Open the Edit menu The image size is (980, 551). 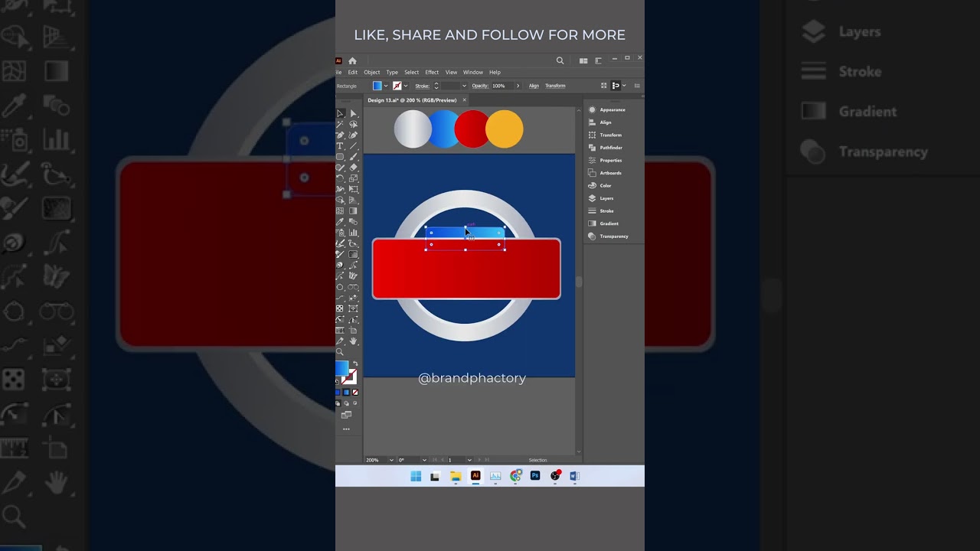(x=353, y=72)
